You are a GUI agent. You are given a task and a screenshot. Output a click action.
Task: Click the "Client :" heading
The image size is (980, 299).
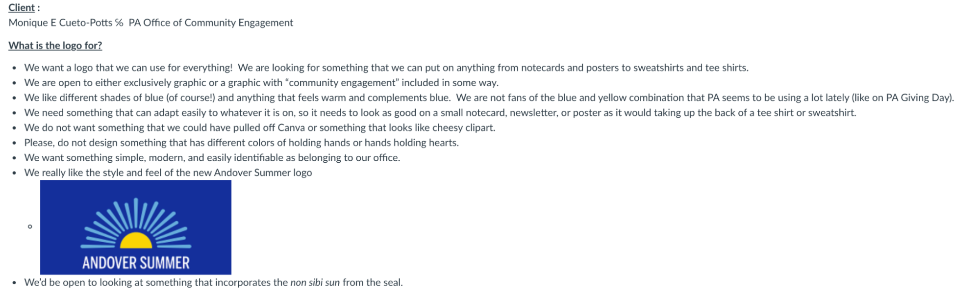click(24, 8)
